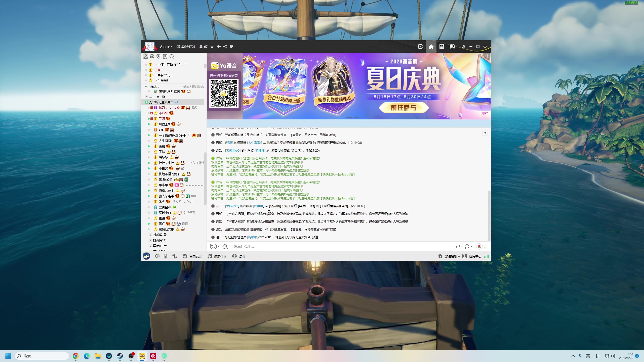Select the 导师OB1台 sub-channel
Screen dimensions: 644x362
(x=160, y=246)
